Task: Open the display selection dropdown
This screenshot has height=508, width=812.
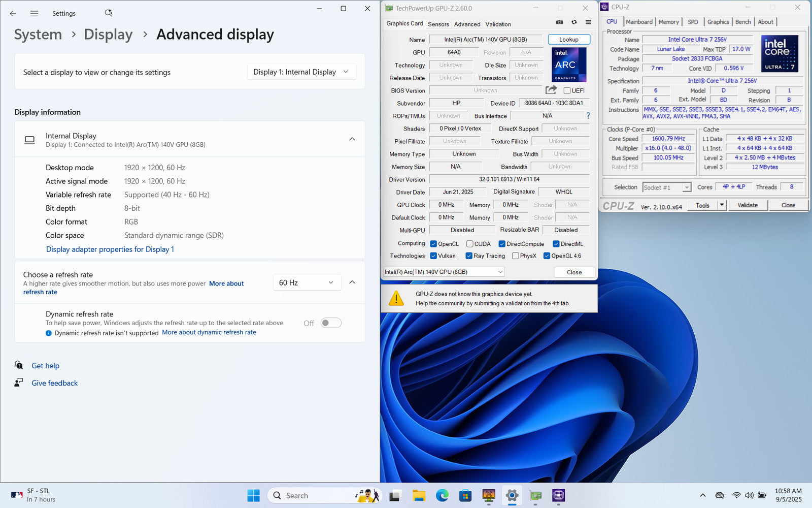Action: coord(301,72)
